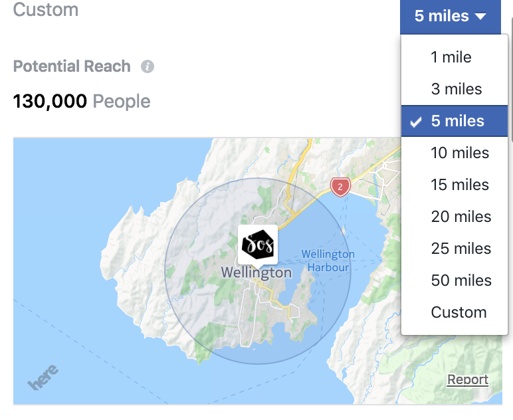Select 25 miles radius option
Screen dimensions: 513x420
click(x=455, y=249)
